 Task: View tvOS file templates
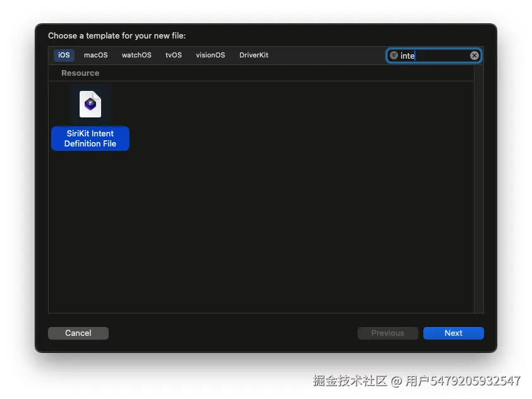point(173,55)
